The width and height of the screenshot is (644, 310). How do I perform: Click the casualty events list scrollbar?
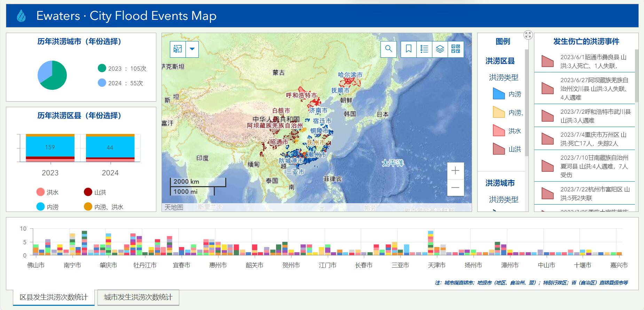(x=637, y=77)
